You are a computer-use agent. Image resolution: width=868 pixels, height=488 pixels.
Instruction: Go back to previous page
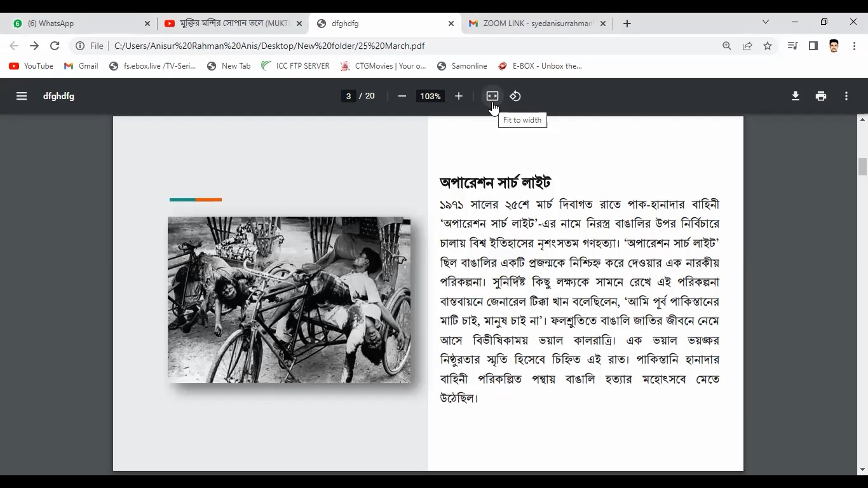14,46
